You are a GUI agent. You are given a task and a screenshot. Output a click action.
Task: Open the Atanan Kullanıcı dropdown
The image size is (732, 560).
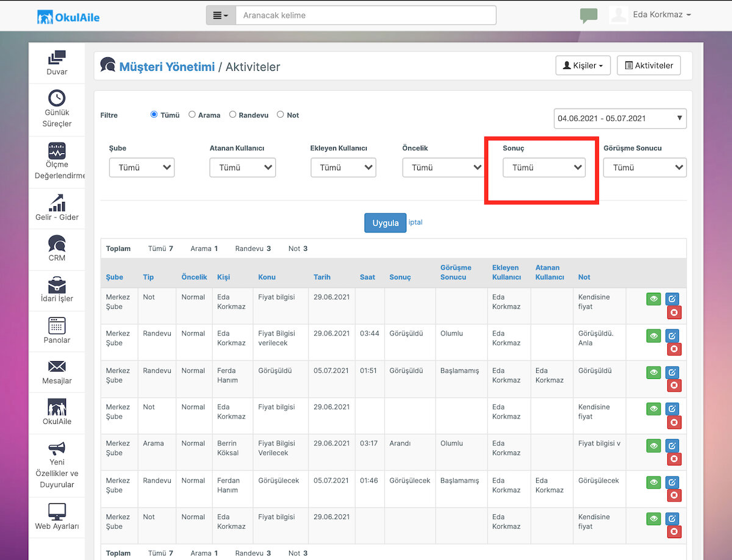click(x=243, y=168)
